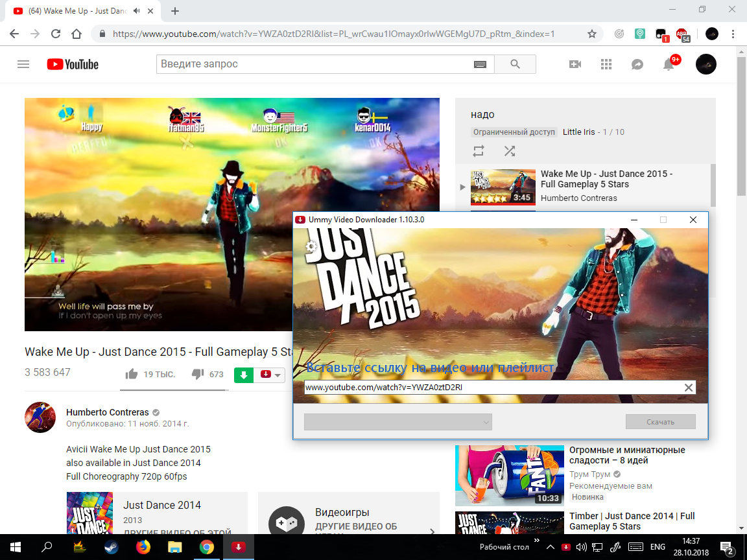
Task: Open Humberto Contreras channel avatar
Action: point(40,417)
